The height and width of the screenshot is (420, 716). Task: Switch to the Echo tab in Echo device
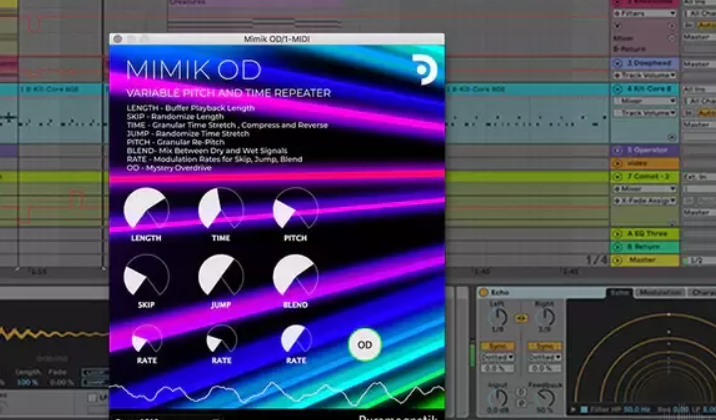620,293
